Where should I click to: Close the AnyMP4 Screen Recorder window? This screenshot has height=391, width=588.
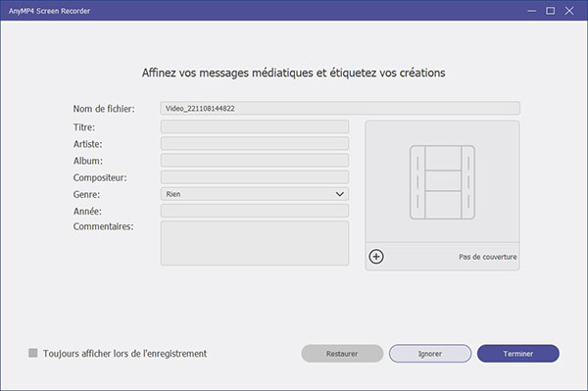(569, 11)
